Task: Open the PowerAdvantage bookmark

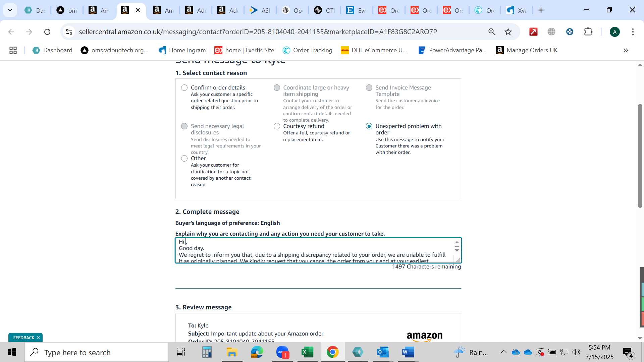Action: (452, 50)
